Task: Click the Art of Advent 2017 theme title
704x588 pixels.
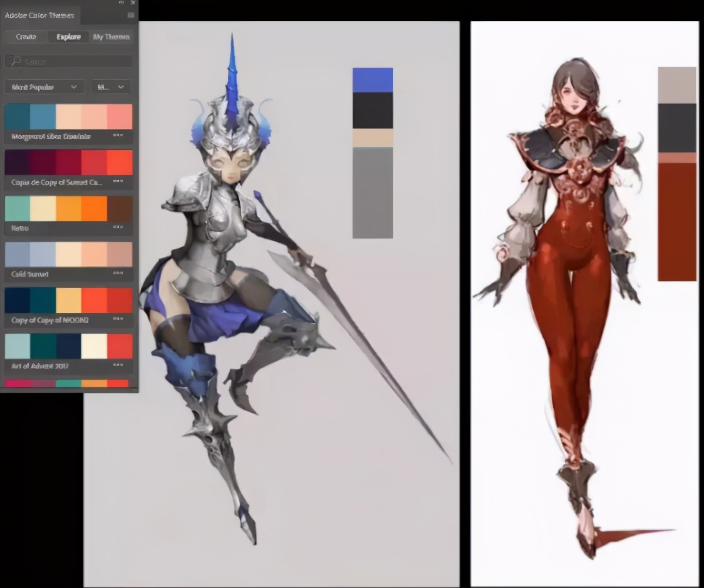Action: (x=40, y=366)
